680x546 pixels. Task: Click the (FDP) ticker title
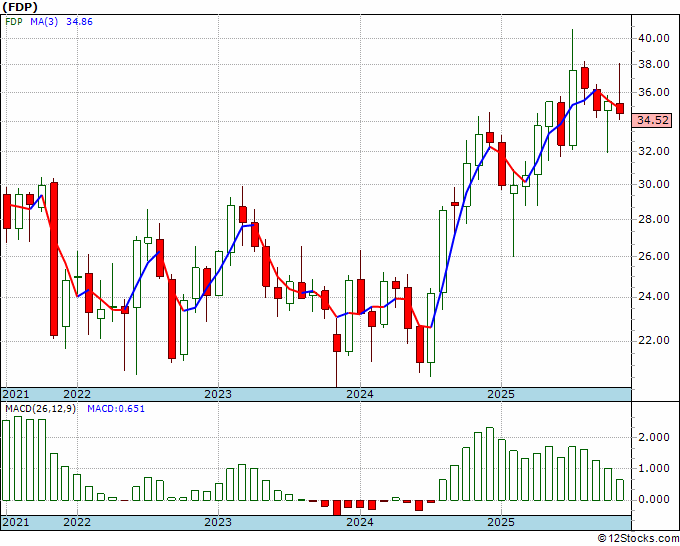20,7
